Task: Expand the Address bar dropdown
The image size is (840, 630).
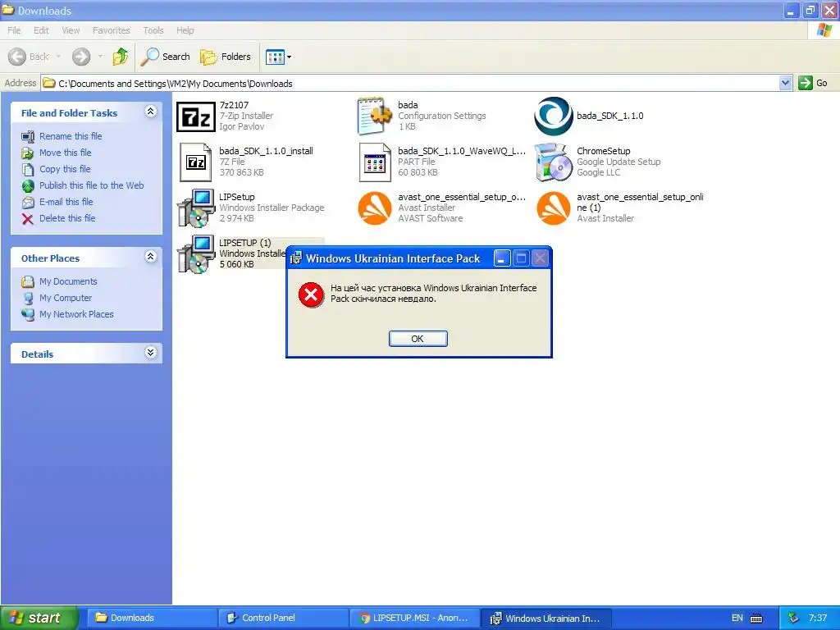Action: point(785,83)
